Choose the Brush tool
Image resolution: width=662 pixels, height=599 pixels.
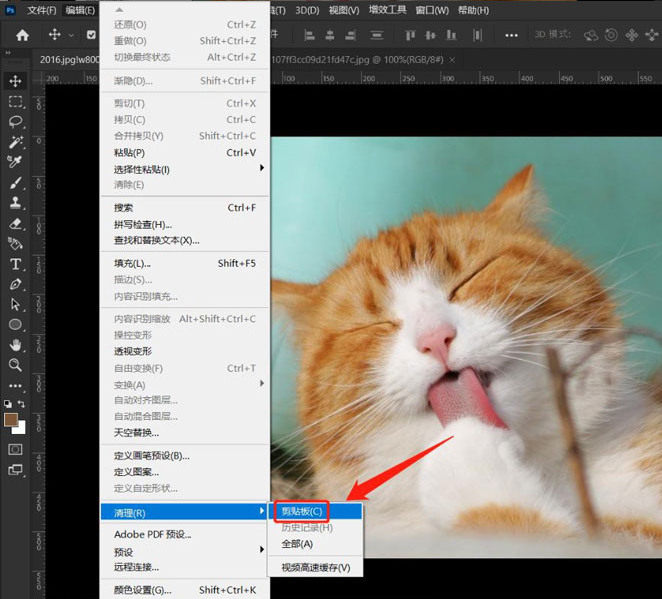coord(15,183)
